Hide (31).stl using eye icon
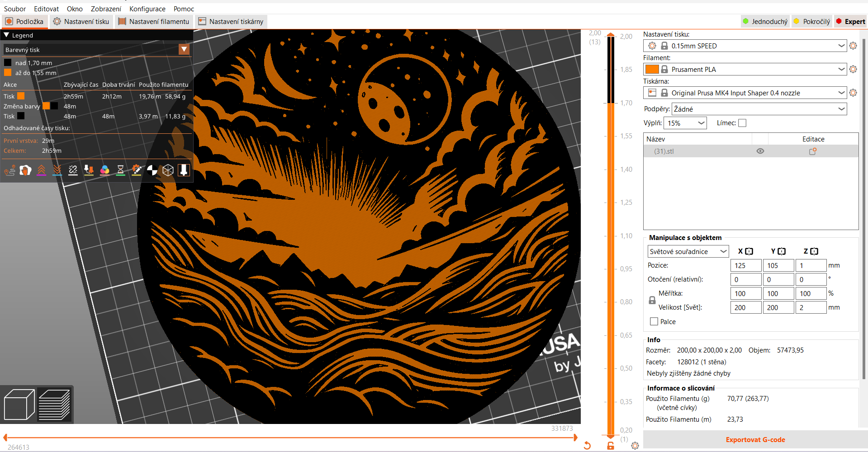The image size is (868, 452). [760, 151]
